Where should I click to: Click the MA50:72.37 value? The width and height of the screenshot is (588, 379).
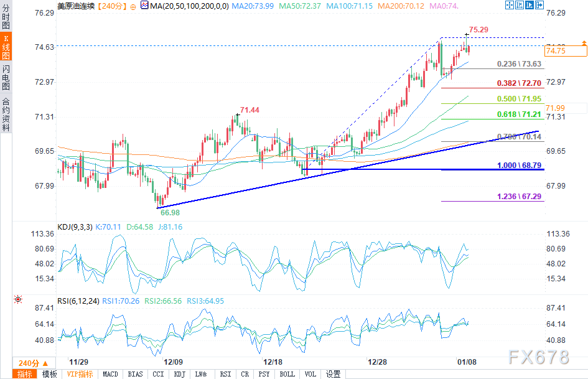tap(300, 6)
